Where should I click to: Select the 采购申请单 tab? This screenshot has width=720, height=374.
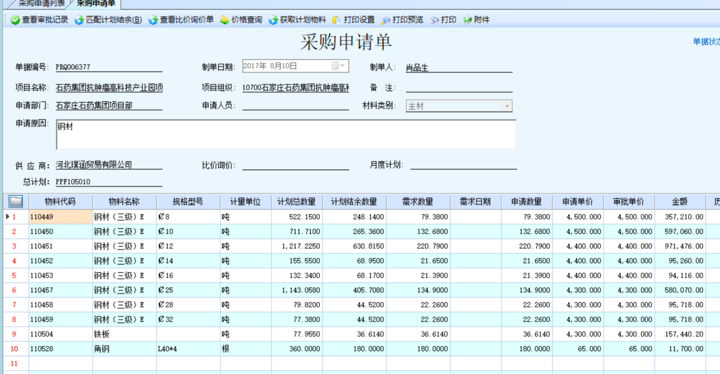pyautogui.click(x=96, y=4)
